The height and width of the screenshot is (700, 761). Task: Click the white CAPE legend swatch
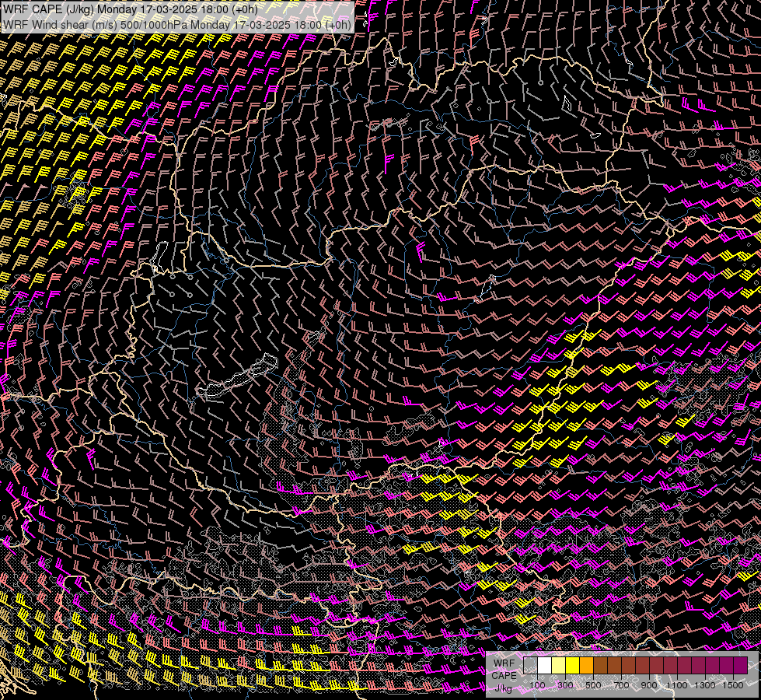[x=545, y=665]
